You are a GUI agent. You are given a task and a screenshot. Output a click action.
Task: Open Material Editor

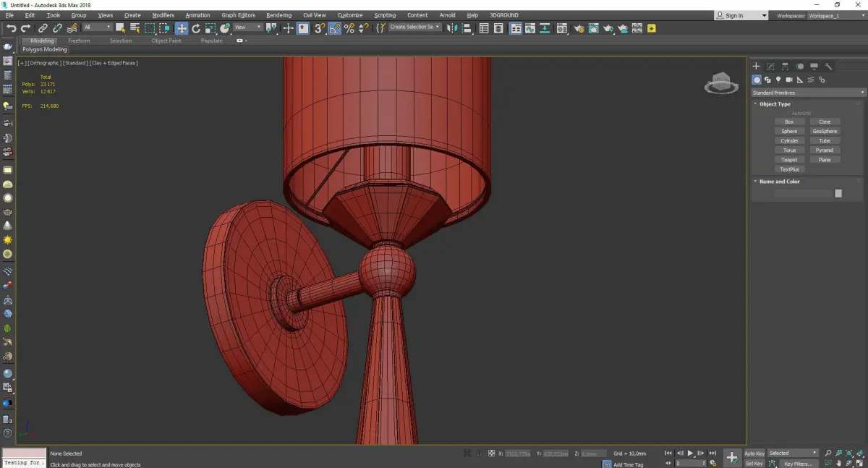pos(561,28)
